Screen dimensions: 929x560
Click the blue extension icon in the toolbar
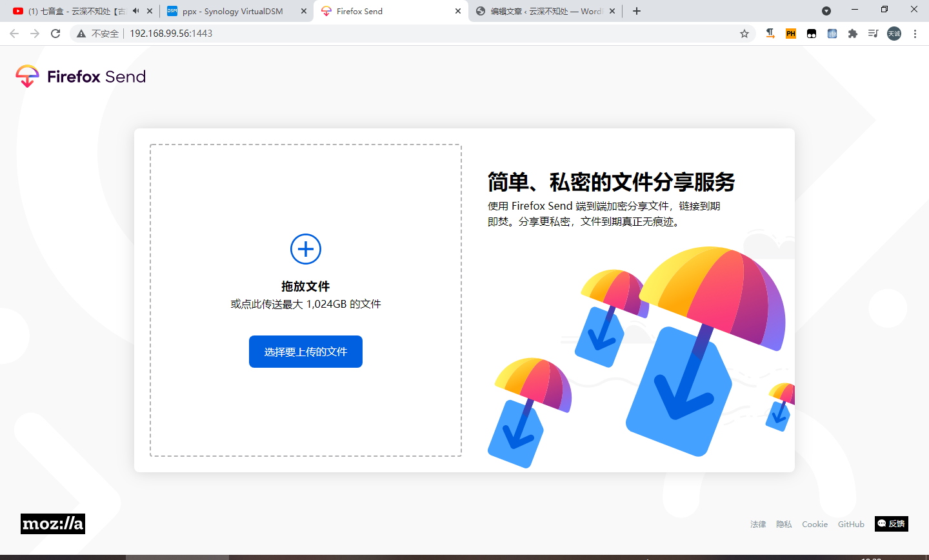coord(832,34)
